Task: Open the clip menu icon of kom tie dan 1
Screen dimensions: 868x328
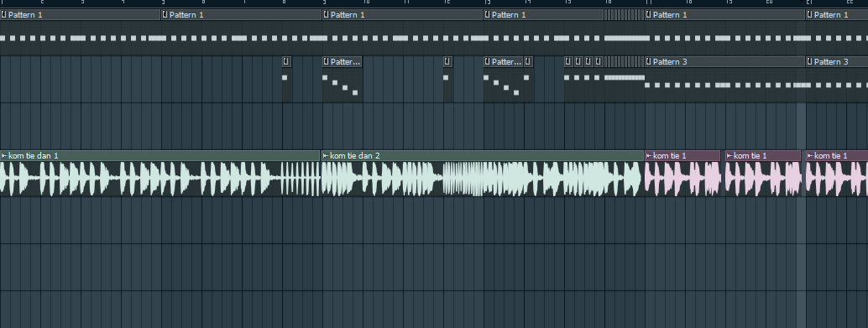Action: (x=4, y=156)
